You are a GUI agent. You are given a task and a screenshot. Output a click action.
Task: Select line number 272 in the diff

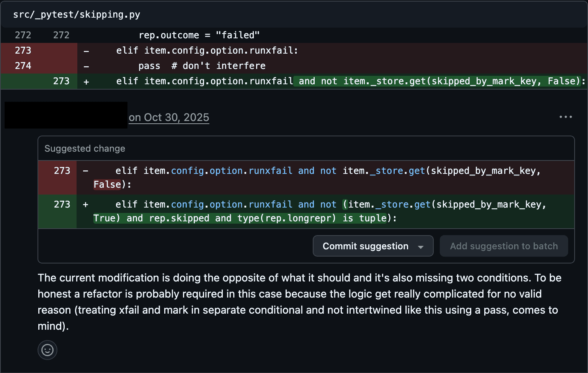23,35
